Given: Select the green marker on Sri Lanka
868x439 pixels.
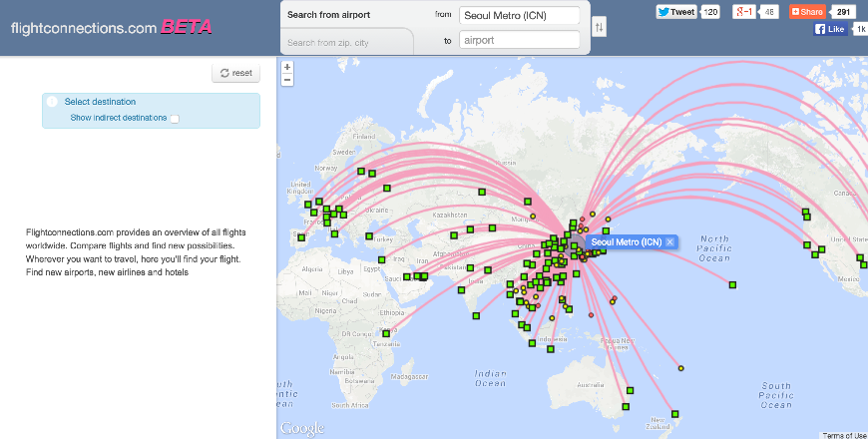Looking at the screenshot, I should (x=476, y=315).
